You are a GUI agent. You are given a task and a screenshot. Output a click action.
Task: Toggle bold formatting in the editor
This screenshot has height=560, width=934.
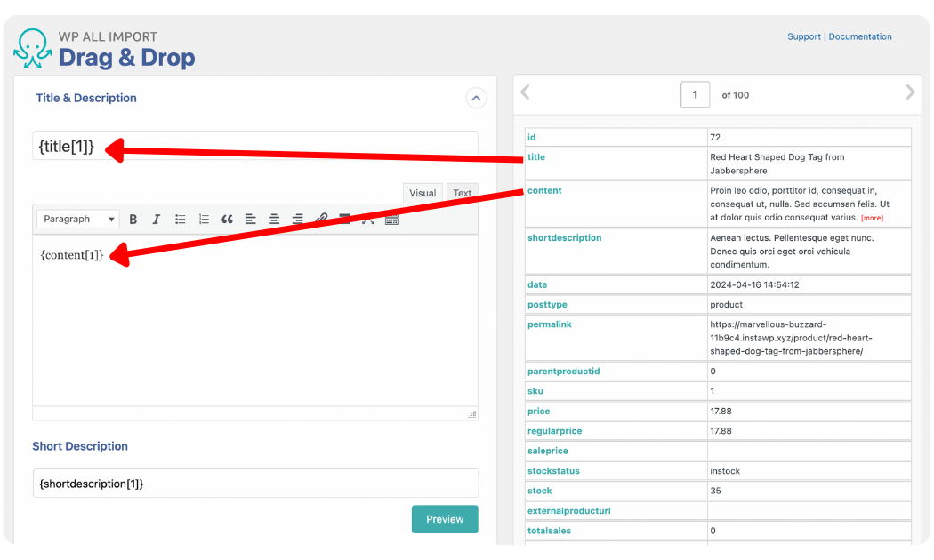tap(133, 219)
